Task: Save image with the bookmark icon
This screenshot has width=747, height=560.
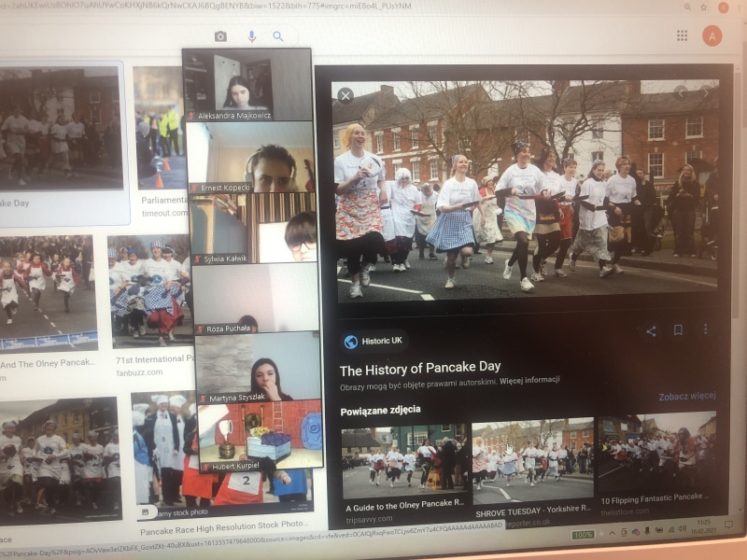Action: pos(678,330)
